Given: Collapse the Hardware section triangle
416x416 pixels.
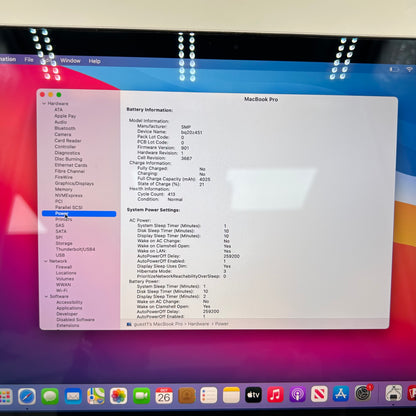Looking at the screenshot, I should pos(44,104).
